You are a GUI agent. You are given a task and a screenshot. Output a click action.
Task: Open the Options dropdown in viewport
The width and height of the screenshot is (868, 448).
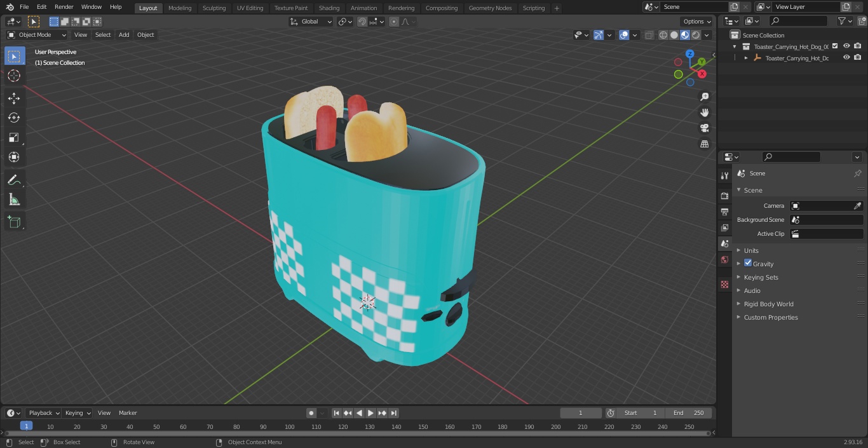click(x=697, y=22)
